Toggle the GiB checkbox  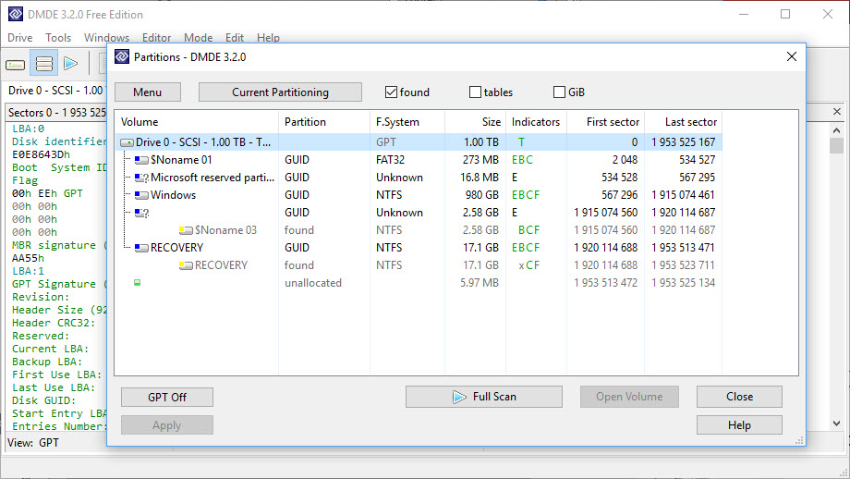tap(559, 92)
